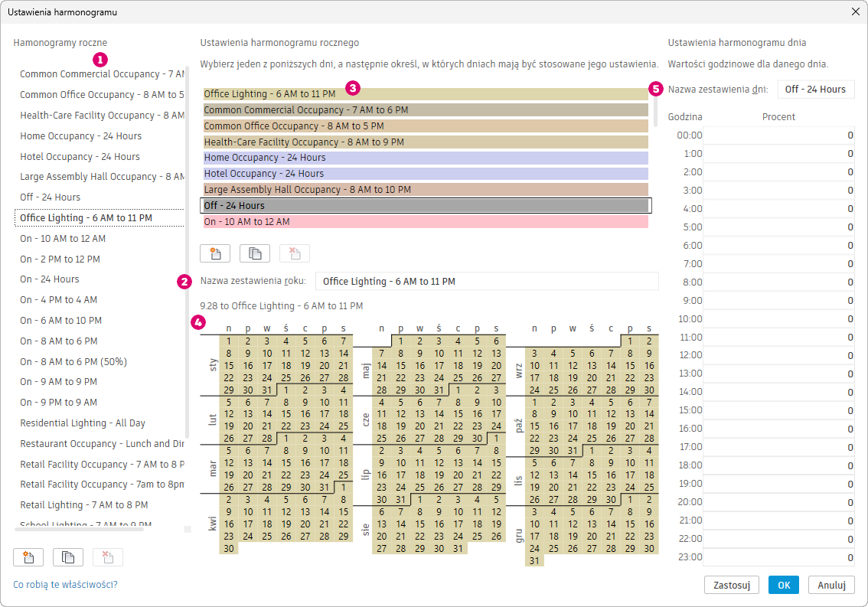Edit the percent value for 23:00
Screen dimensions: 868x607
(778, 557)
